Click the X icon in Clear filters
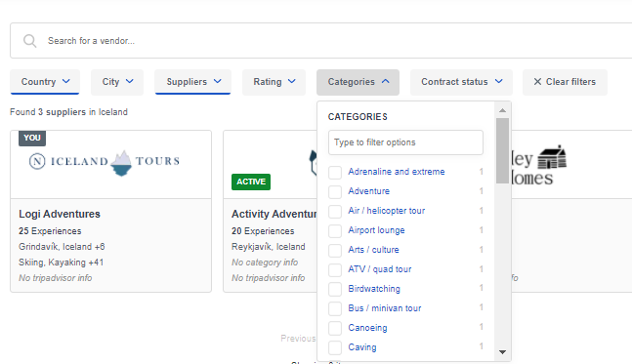The width and height of the screenshot is (632, 364). (x=537, y=82)
